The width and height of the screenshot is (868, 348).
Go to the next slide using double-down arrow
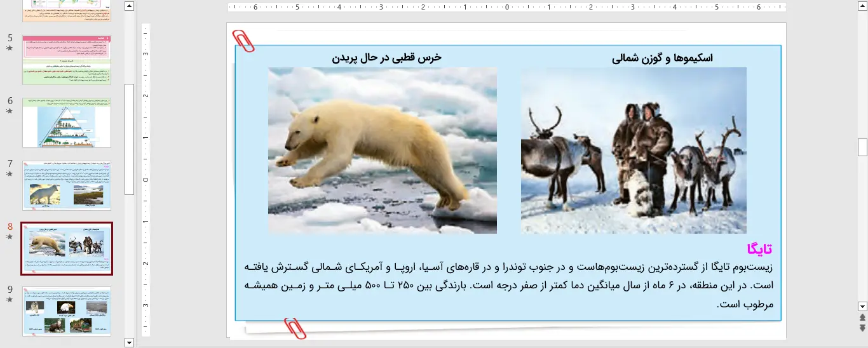tap(862, 328)
